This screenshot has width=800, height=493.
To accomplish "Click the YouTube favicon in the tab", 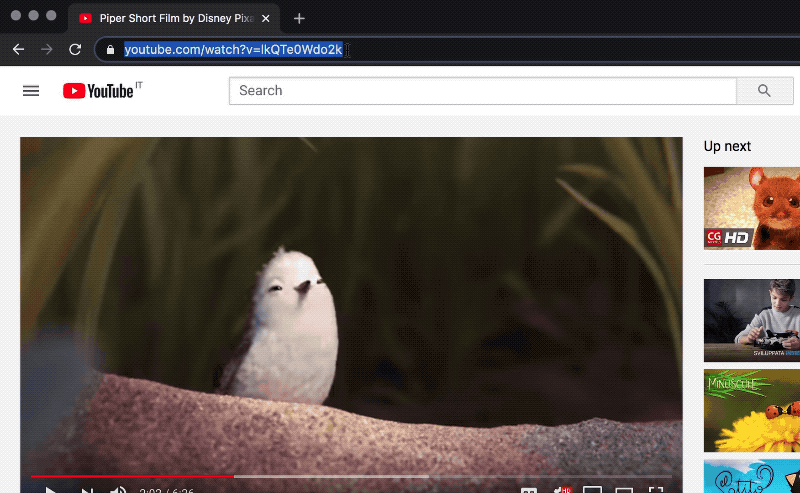I will pos(85,18).
